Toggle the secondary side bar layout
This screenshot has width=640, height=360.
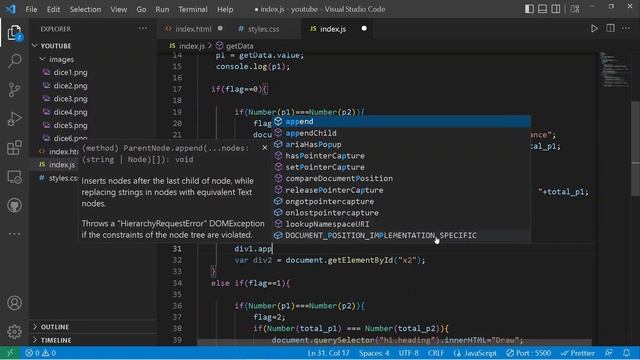pos(556,9)
